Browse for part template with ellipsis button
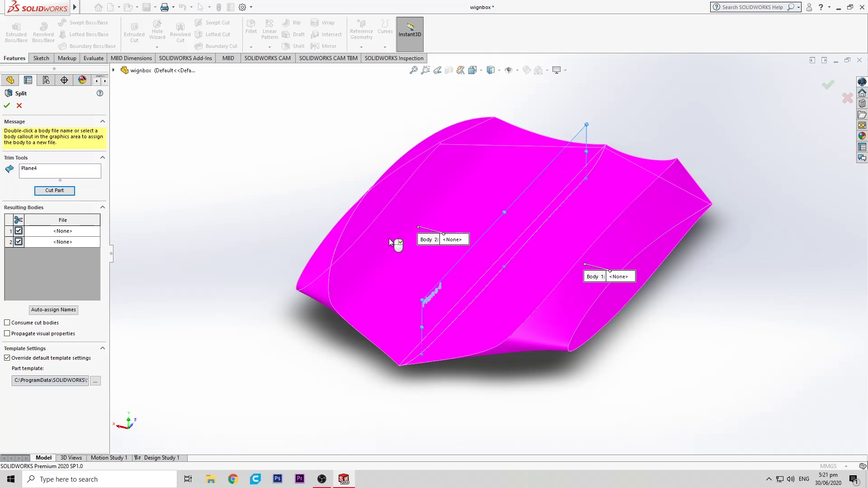The image size is (868, 488). [x=95, y=381]
